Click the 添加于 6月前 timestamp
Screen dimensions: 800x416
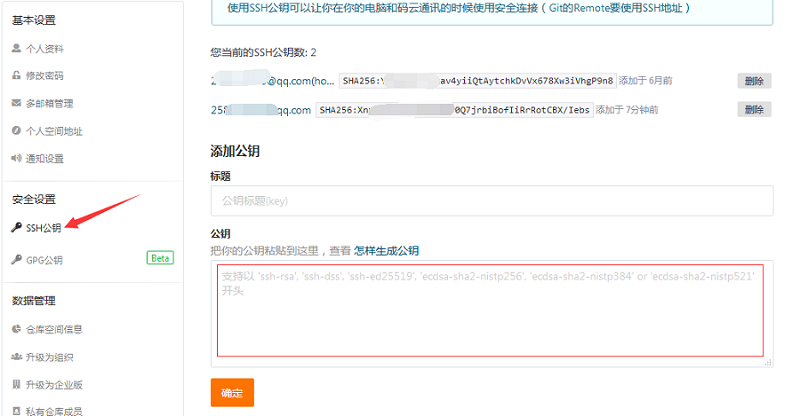click(645, 81)
